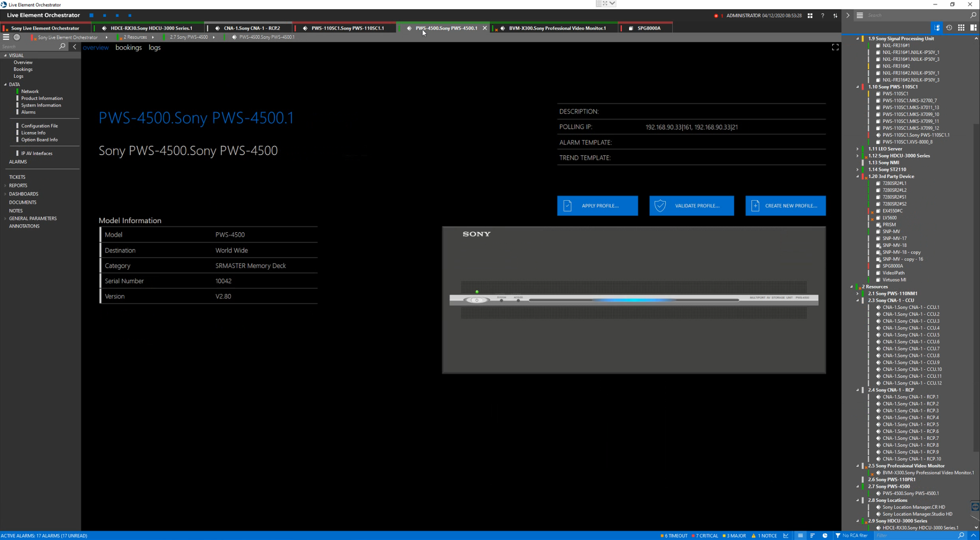Open the bookings page tab
Viewport: 980px width, 540px height.
128,47
